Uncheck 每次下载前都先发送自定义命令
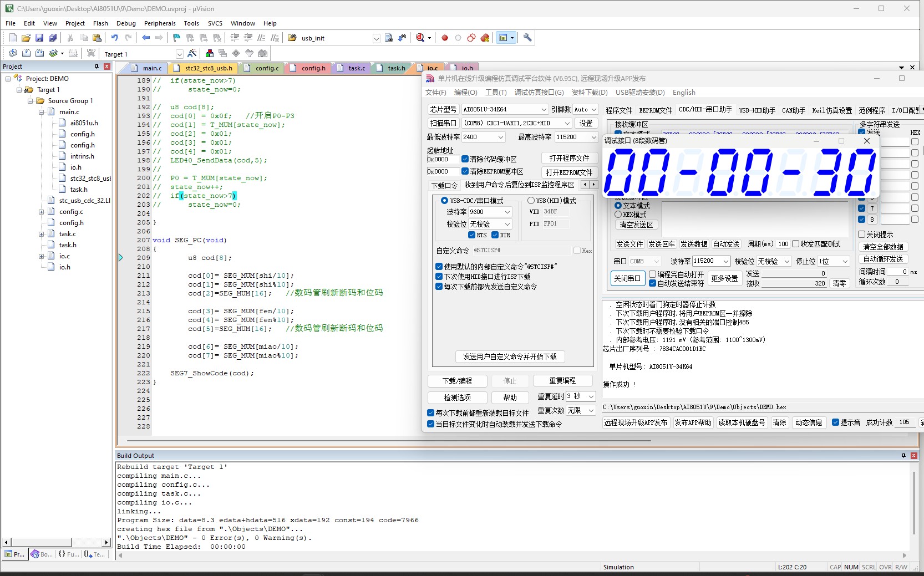This screenshot has height=576, width=924. click(x=439, y=287)
